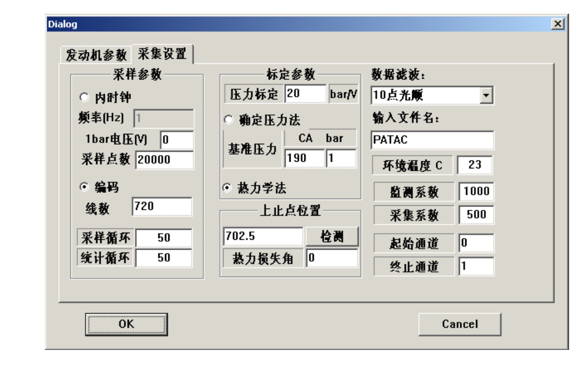Click the 起始通道 label

[x=413, y=244]
